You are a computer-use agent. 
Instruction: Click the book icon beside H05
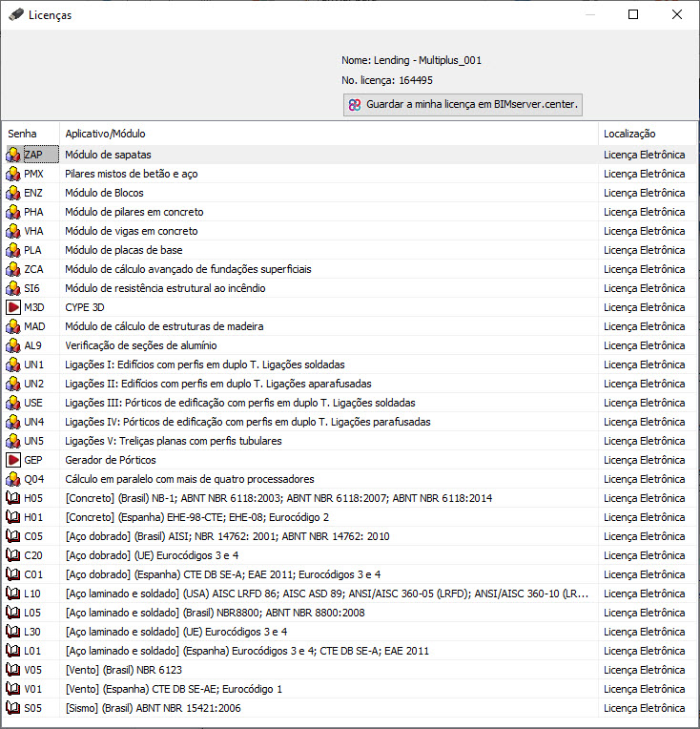[13, 498]
